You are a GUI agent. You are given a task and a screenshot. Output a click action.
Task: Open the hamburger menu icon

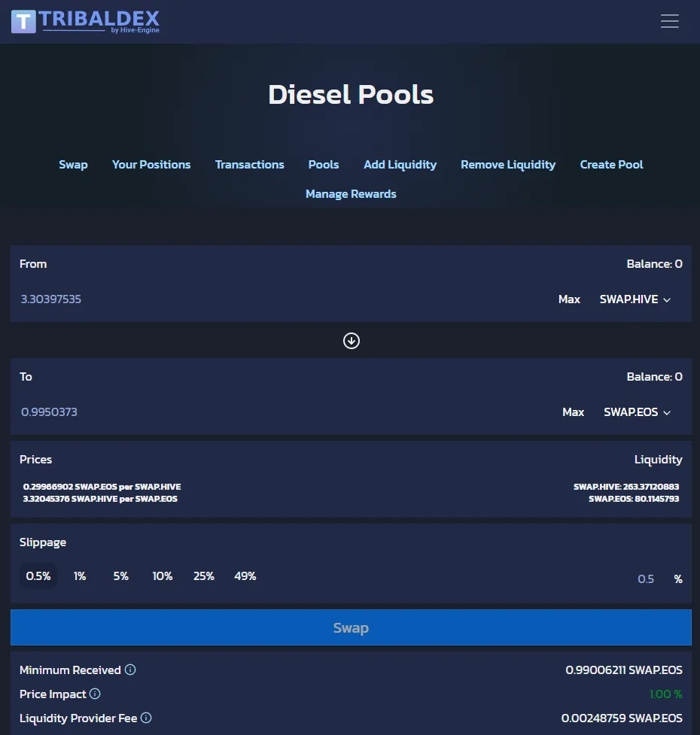(670, 21)
